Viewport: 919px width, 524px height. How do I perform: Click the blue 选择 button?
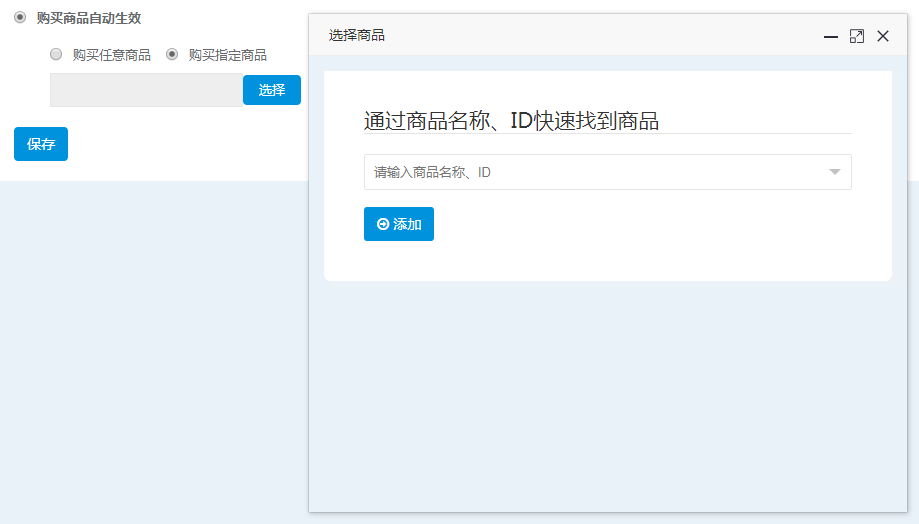coord(272,90)
